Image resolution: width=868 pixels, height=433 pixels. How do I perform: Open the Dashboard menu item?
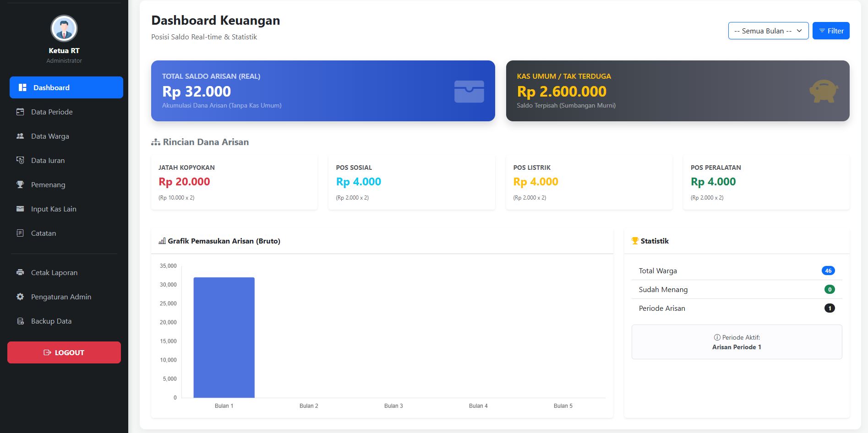point(66,87)
